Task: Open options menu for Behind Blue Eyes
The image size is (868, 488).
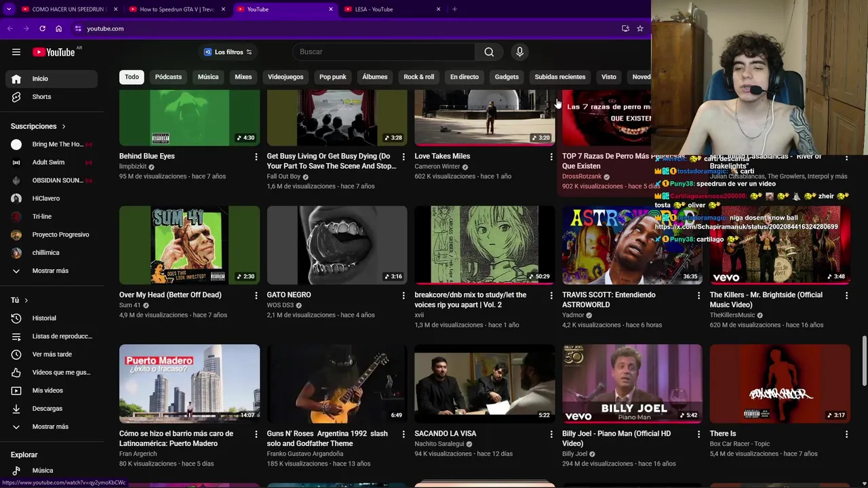Action: (x=256, y=157)
